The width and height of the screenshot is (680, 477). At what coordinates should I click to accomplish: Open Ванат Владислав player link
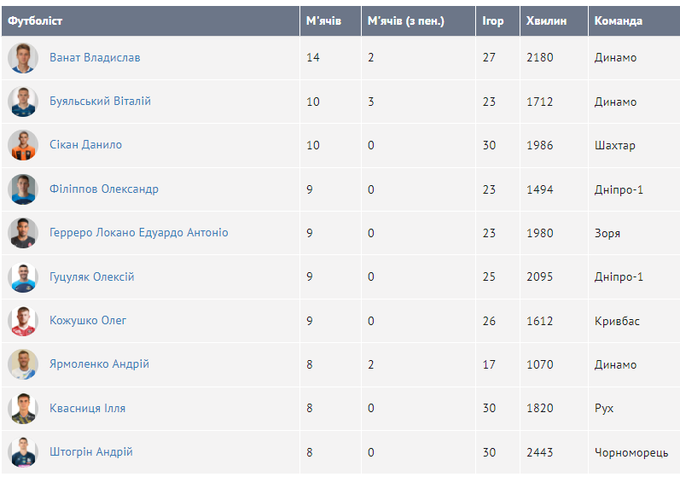click(x=95, y=58)
